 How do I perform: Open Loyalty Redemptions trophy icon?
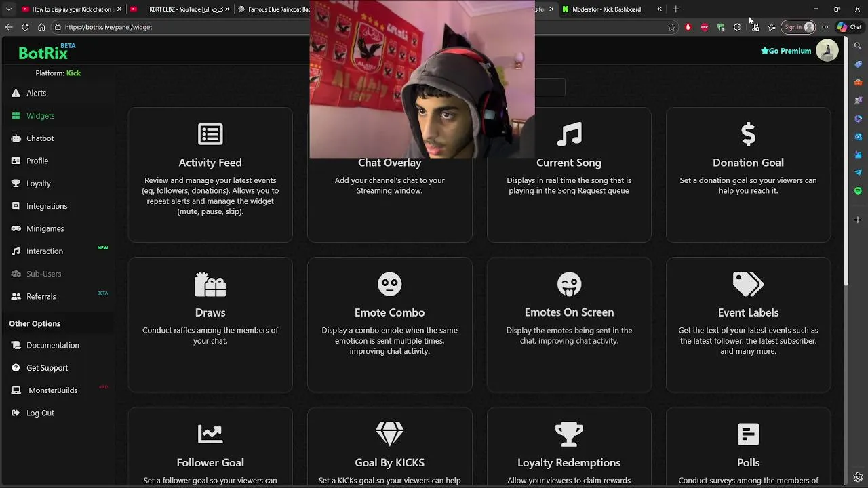coord(569,434)
